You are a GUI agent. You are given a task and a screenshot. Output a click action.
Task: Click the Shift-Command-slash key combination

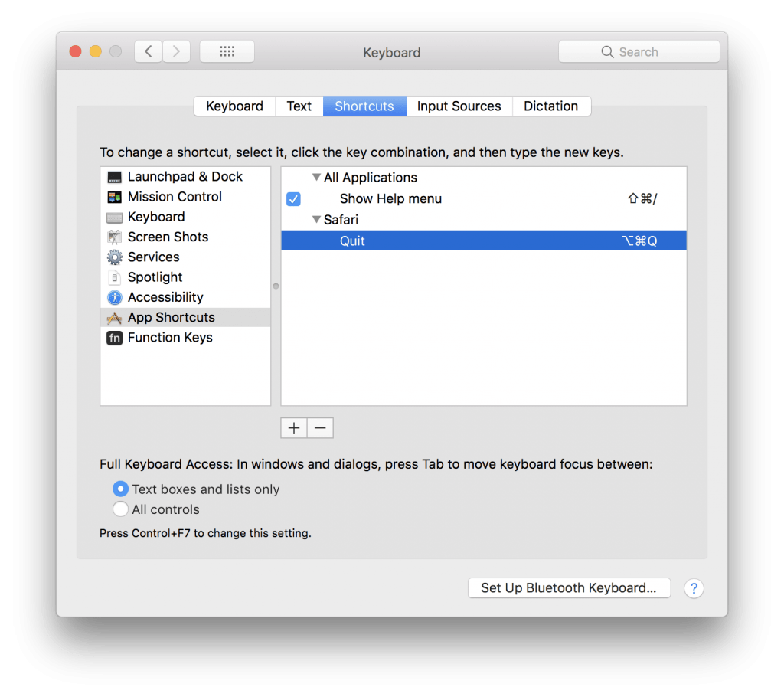pyautogui.click(x=642, y=199)
